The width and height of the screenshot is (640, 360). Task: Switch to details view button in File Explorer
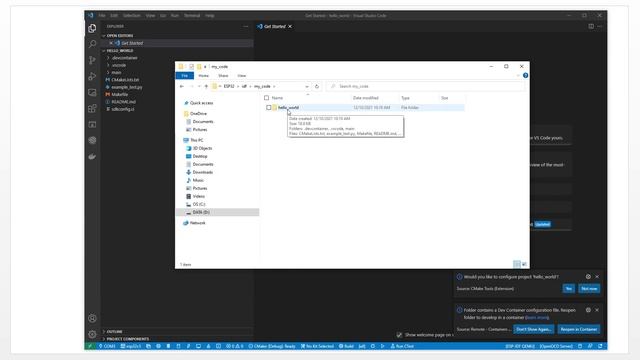click(517, 264)
